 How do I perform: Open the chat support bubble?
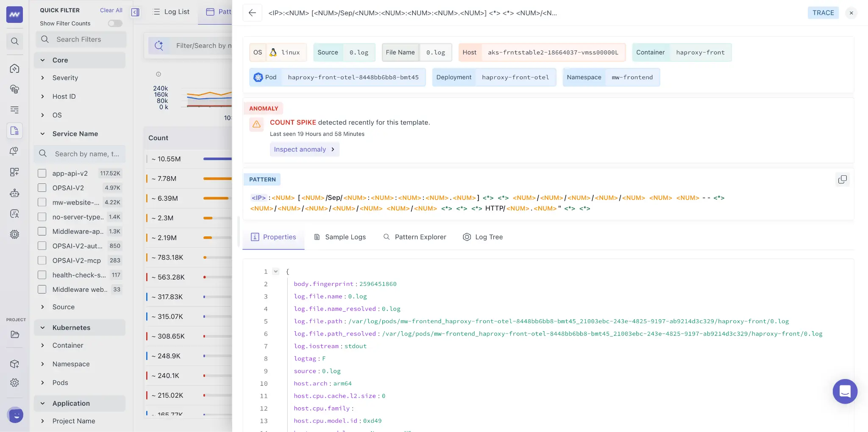845,391
